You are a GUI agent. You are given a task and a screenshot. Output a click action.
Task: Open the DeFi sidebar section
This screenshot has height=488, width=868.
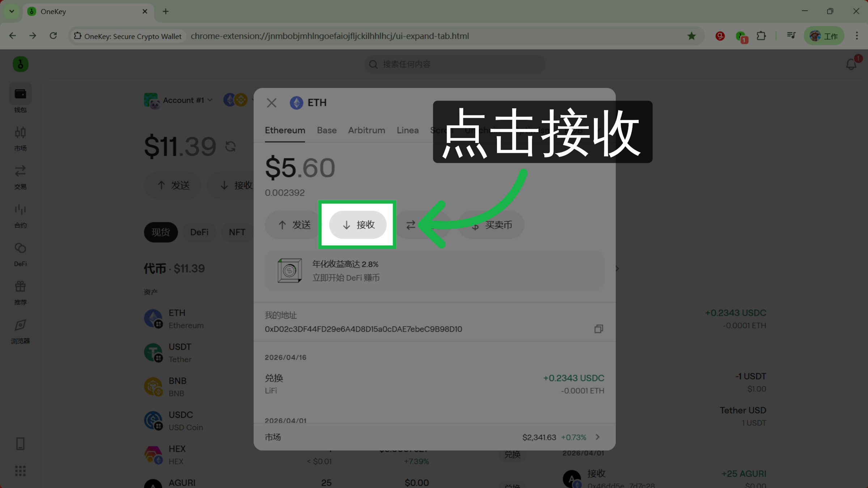(x=20, y=254)
